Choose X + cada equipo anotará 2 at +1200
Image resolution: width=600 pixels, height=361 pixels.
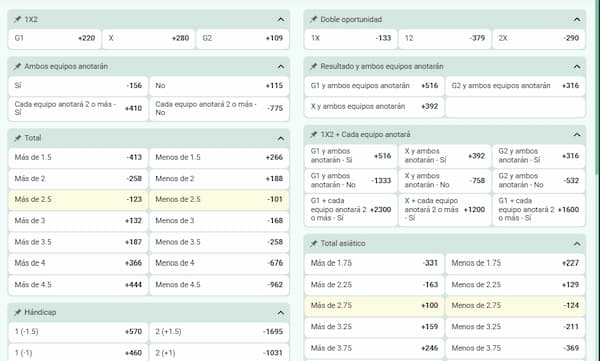pos(445,210)
